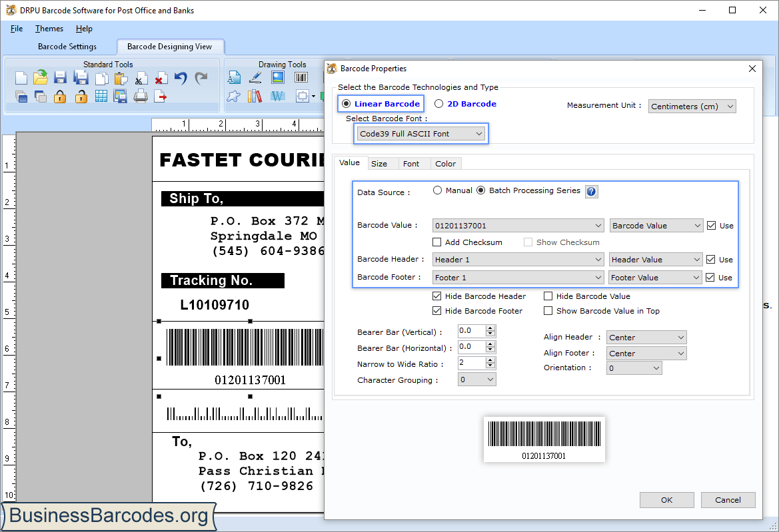
Task: Select the Barcode drawing tool
Action: [301, 77]
